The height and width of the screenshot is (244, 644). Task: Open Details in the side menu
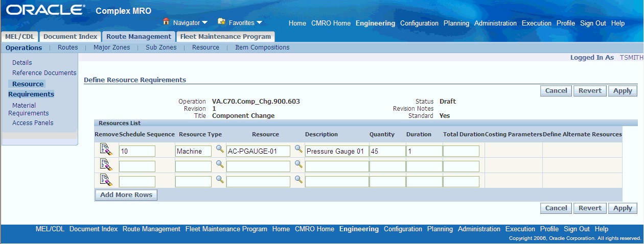coord(22,62)
